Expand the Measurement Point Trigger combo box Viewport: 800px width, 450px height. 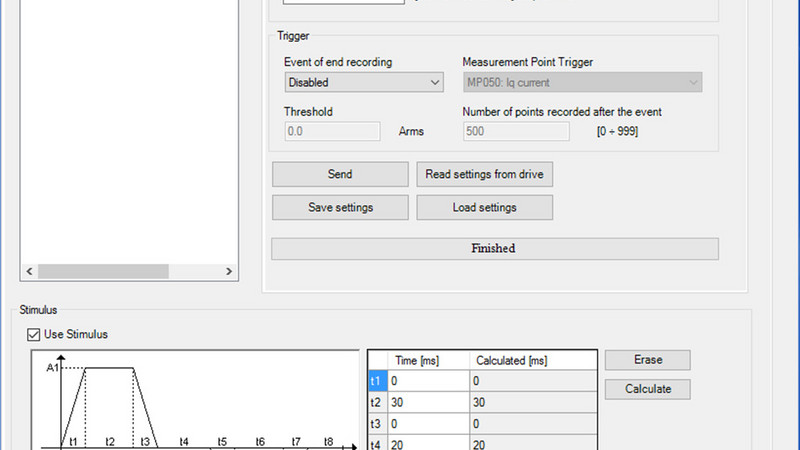point(582,83)
